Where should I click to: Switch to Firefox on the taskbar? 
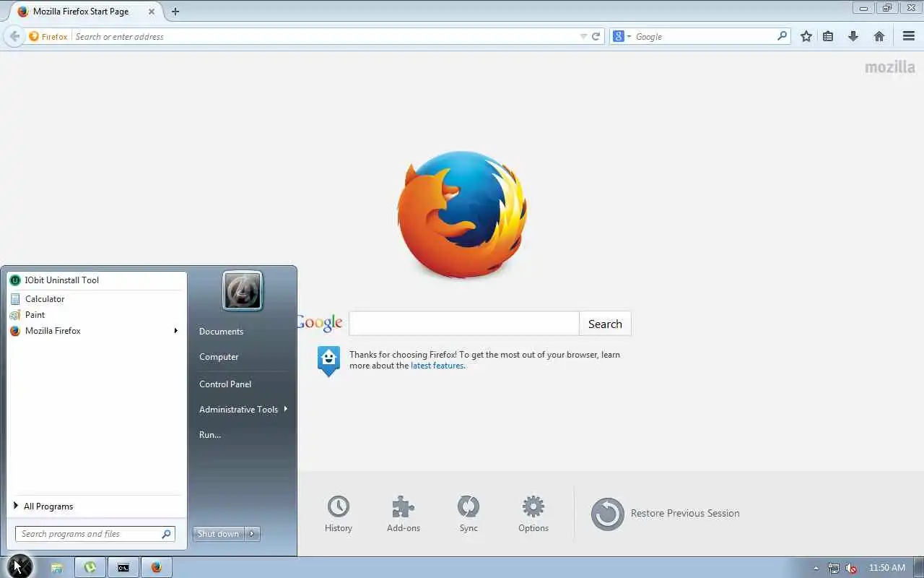click(157, 568)
